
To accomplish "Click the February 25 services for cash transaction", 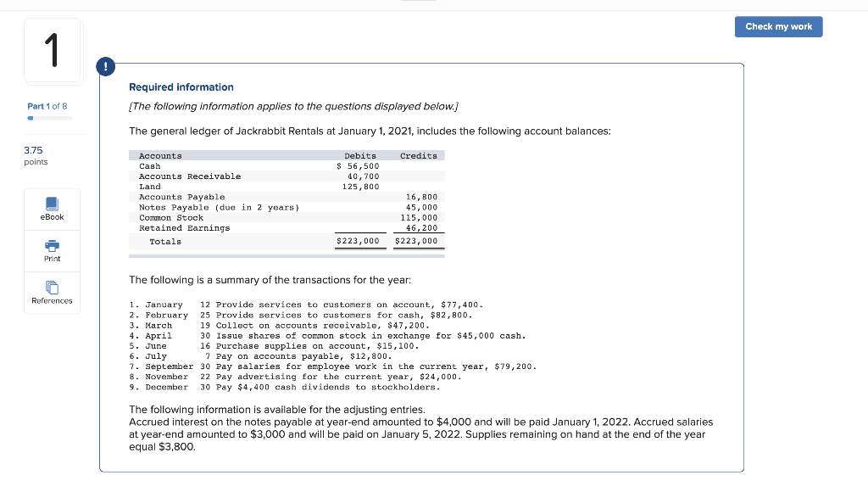I will click(301, 316).
